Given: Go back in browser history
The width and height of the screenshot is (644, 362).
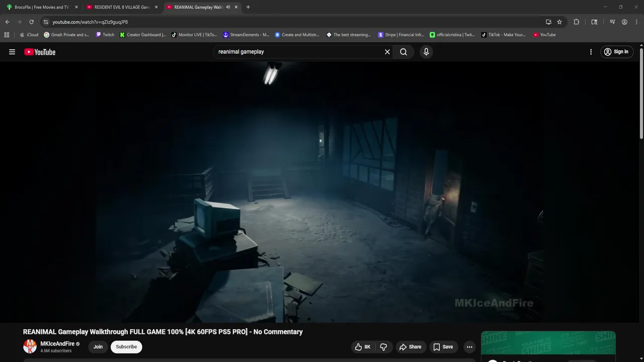Looking at the screenshot, I should (x=7, y=22).
